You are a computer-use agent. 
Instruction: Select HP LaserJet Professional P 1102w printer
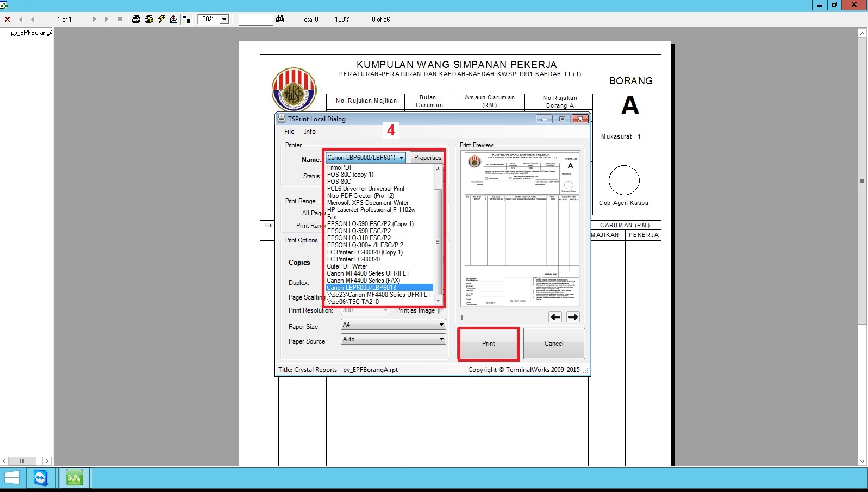coord(371,210)
